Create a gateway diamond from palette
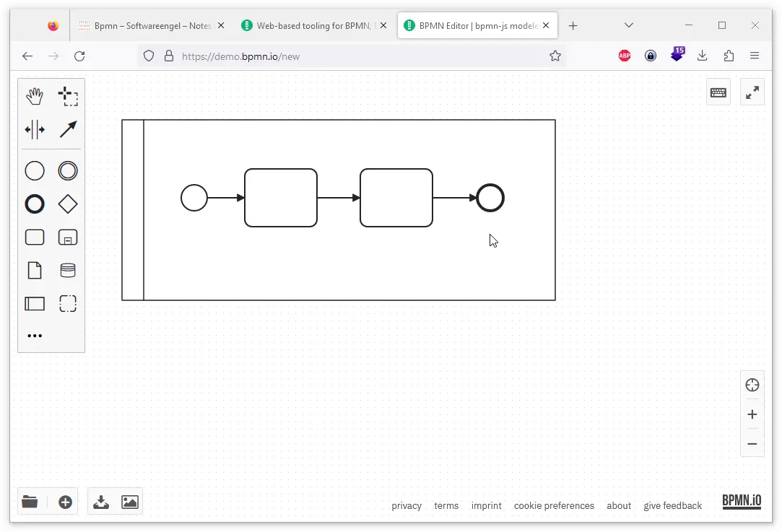Viewport: 782px width, 532px height. click(x=68, y=204)
